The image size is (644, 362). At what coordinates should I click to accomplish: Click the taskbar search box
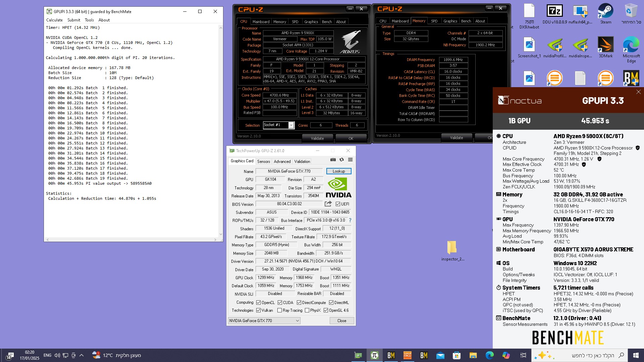tap(579, 355)
